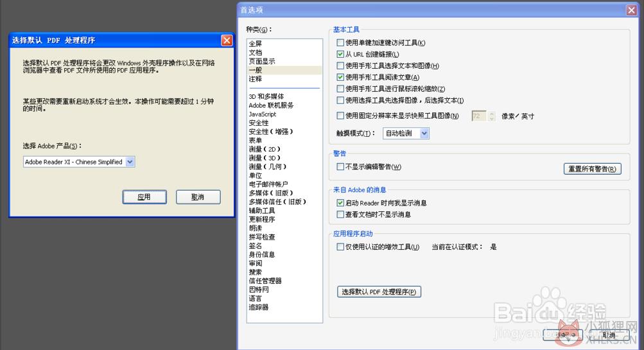Select 测量（2D）category
The image size is (644, 350).
265,149
